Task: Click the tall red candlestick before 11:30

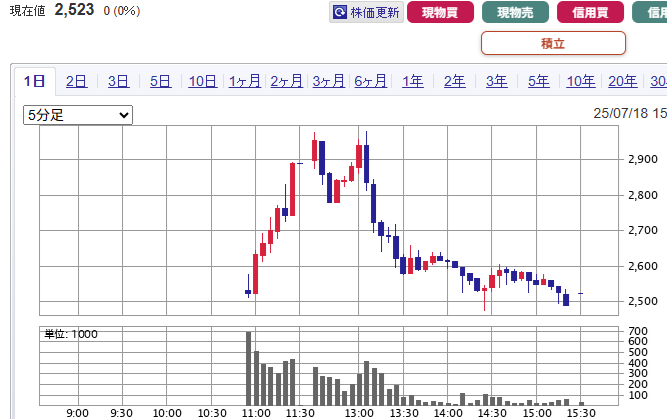Action: coord(292,189)
